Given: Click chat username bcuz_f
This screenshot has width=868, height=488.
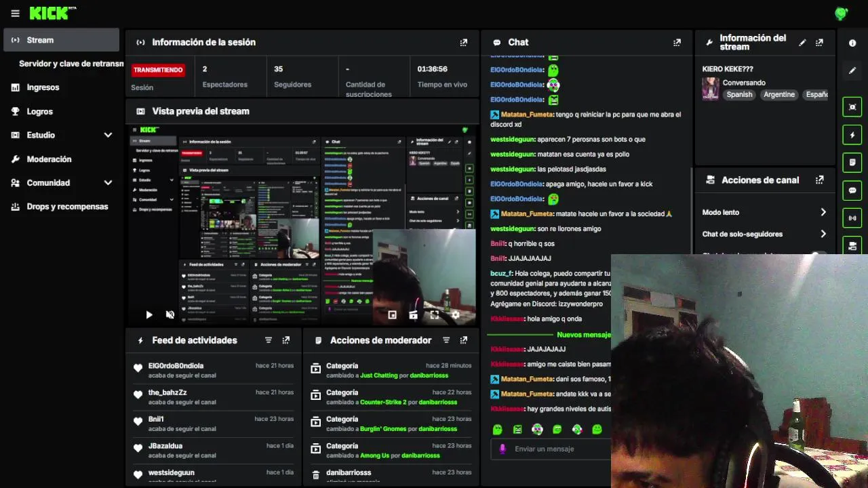Looking at the screenshot, I should [501, 274].
